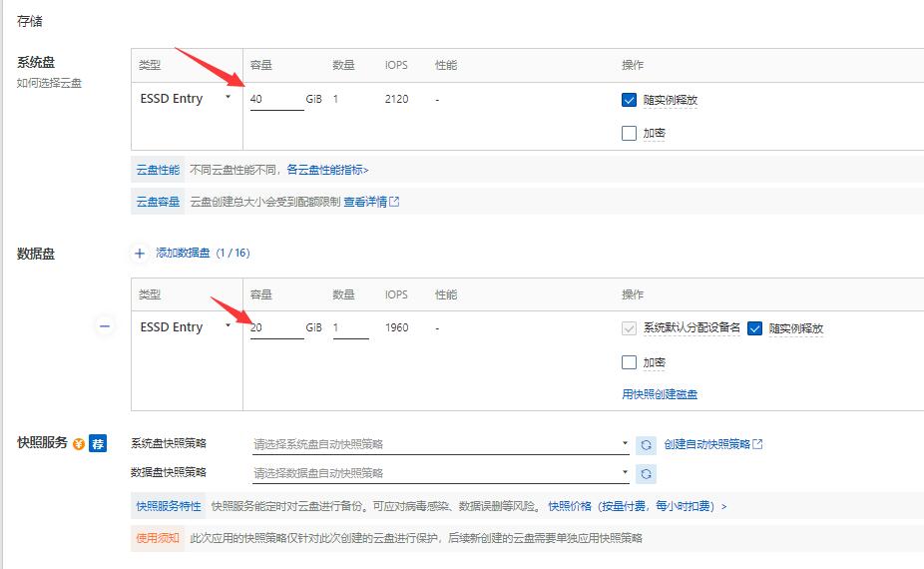Image resolution: width=924 pixels, height=569 pixels.
Task: Uncheck system disk 随实例释放 checkbox
Action: click(x=629, y=100)
